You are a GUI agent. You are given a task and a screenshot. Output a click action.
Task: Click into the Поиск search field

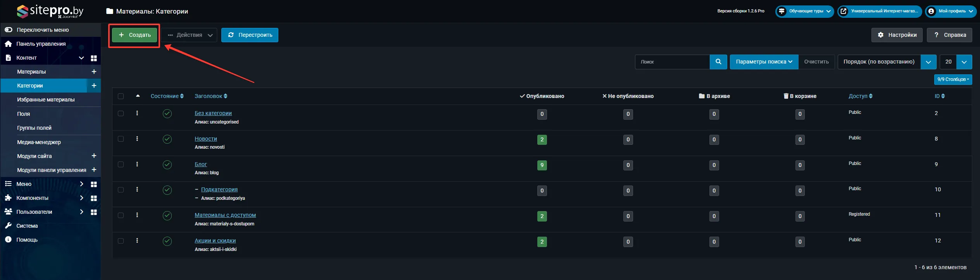point(672,62)
